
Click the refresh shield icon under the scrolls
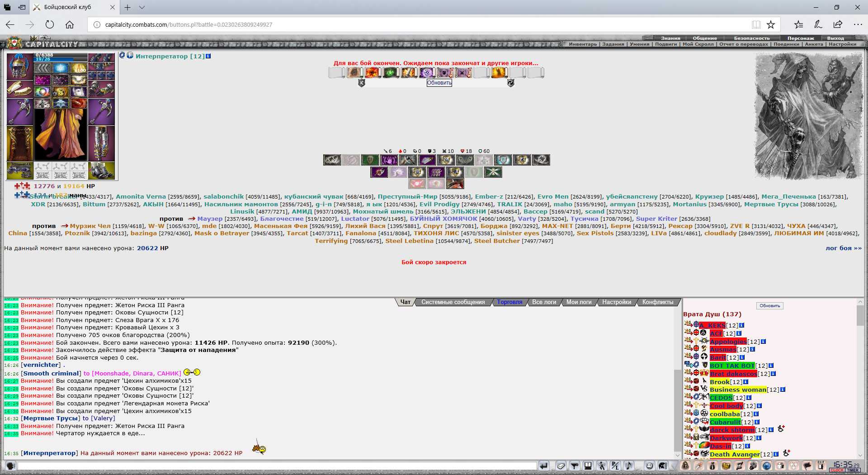[x=511, y=83]
